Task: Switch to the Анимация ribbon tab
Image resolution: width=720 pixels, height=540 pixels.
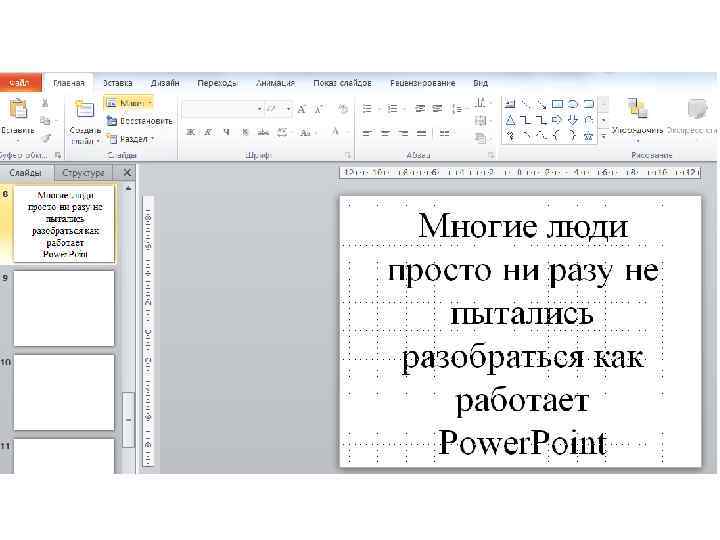Action: [275, 83]
